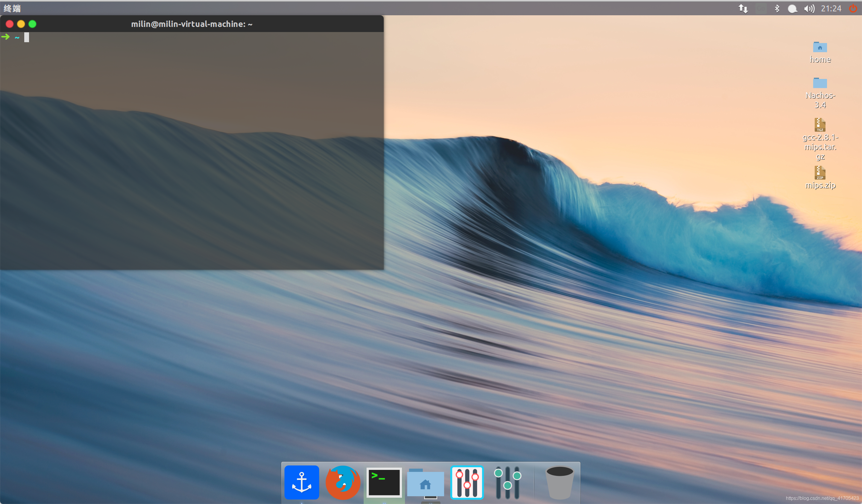Open the Plank anchor dock item

click(x=301, y=482)
